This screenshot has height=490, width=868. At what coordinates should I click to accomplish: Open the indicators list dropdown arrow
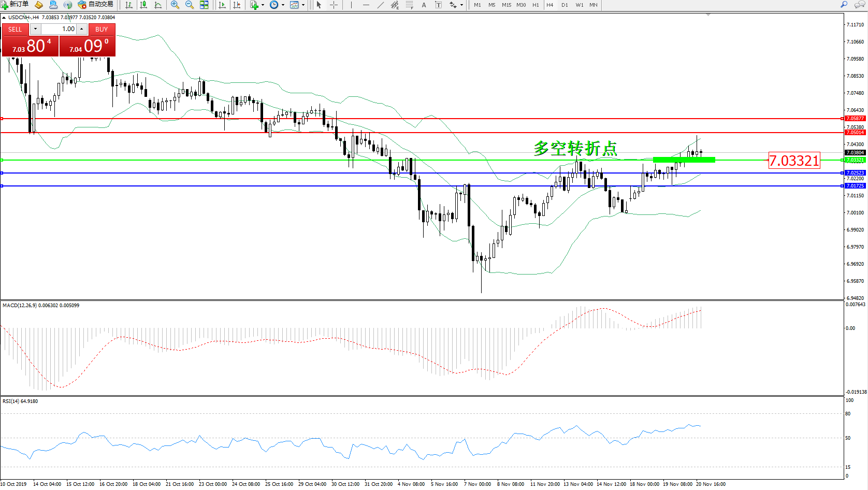[x=263, y=5]
